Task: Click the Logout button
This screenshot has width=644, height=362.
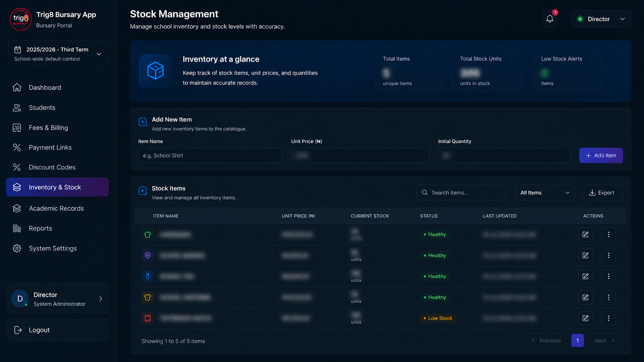Action: tap(58, 330)
